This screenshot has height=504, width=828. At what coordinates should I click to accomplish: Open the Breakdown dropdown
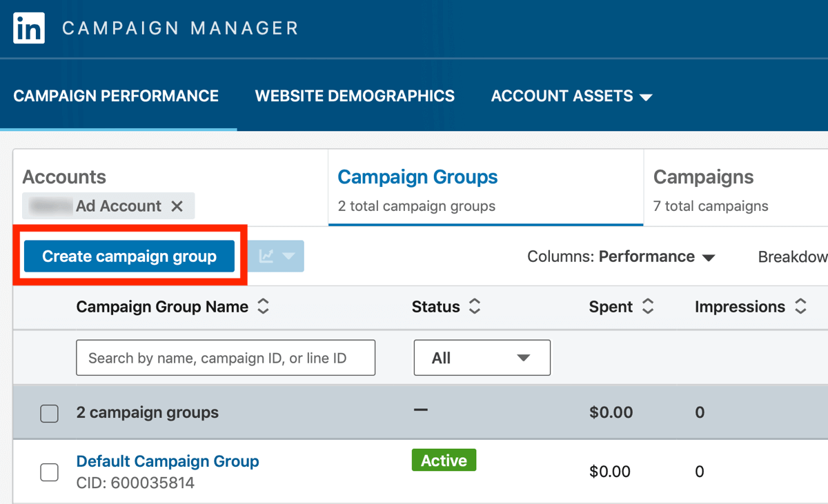coord(793,256)
